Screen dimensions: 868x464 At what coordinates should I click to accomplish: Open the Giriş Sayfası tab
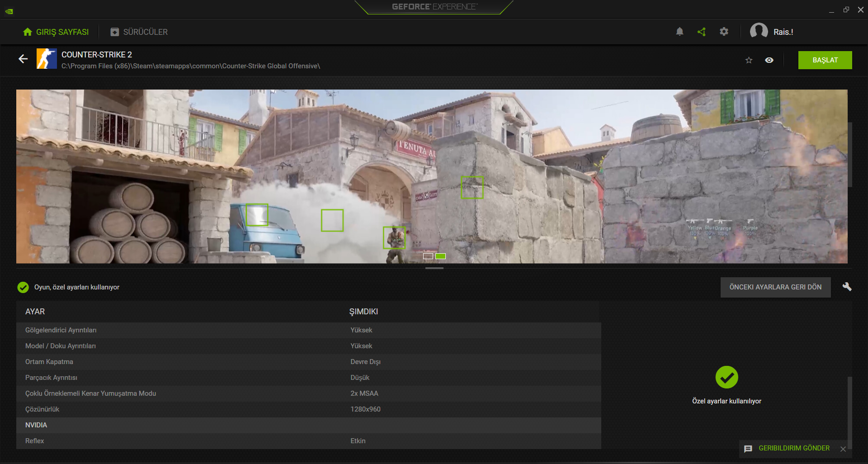pyautogui.click(x=56, y=32)
